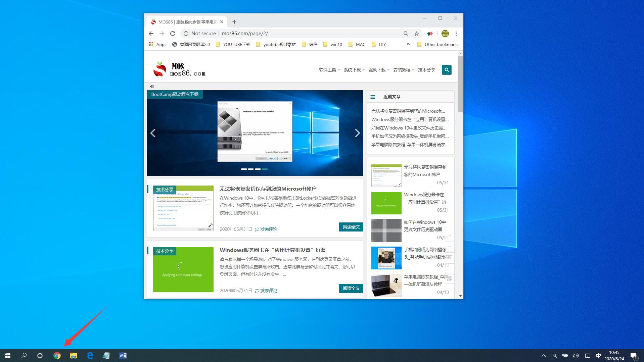Open article Windows服务器卡在应用计算机设置屏幕

pos(273,250)
